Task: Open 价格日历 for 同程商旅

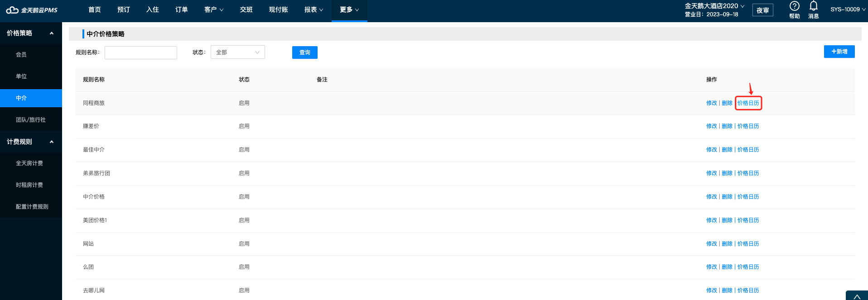Action: (x=748, y=103)
